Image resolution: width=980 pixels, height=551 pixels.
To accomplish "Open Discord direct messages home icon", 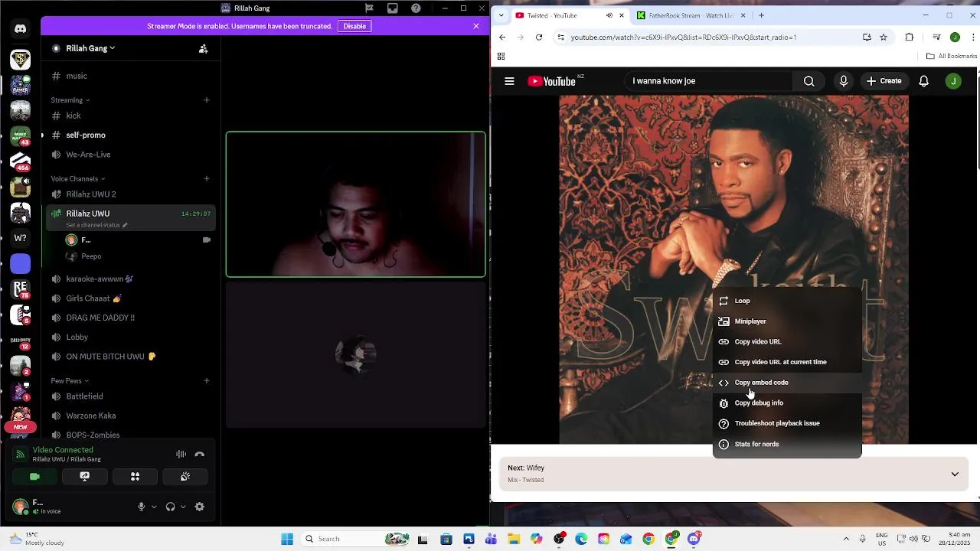I will [20, 29].
